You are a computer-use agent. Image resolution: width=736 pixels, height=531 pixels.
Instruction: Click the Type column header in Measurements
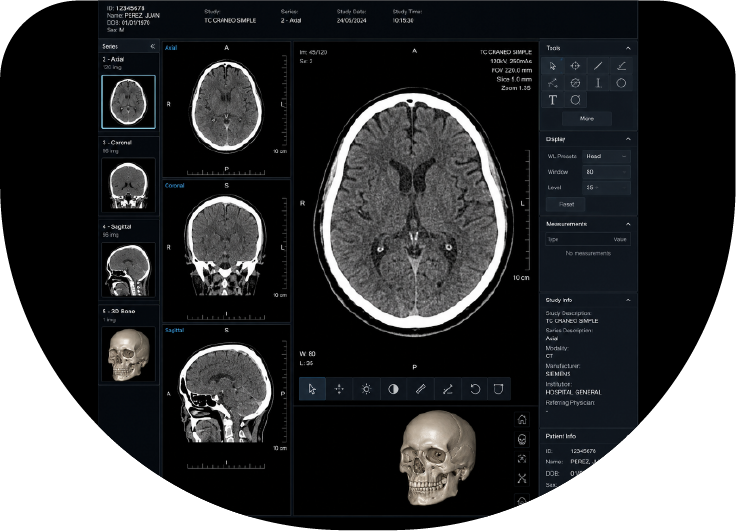553,239
